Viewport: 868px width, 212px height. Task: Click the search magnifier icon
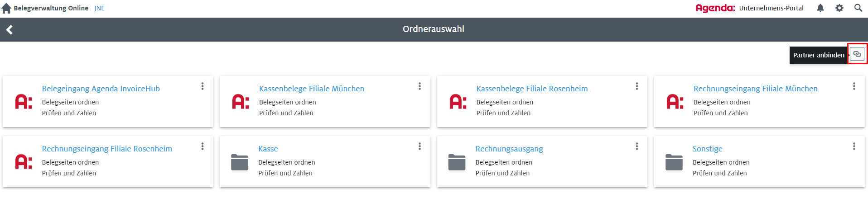(858, 8)
